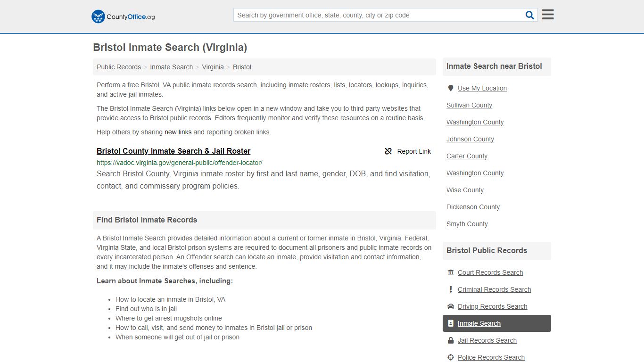Open the hamburger menu icon

(548, 15)
